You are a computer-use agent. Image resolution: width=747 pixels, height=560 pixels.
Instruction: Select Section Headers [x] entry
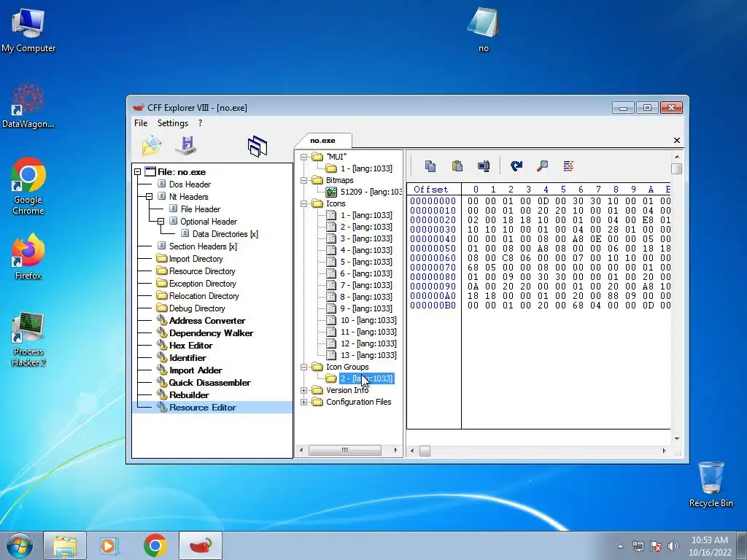click(203, 246)
